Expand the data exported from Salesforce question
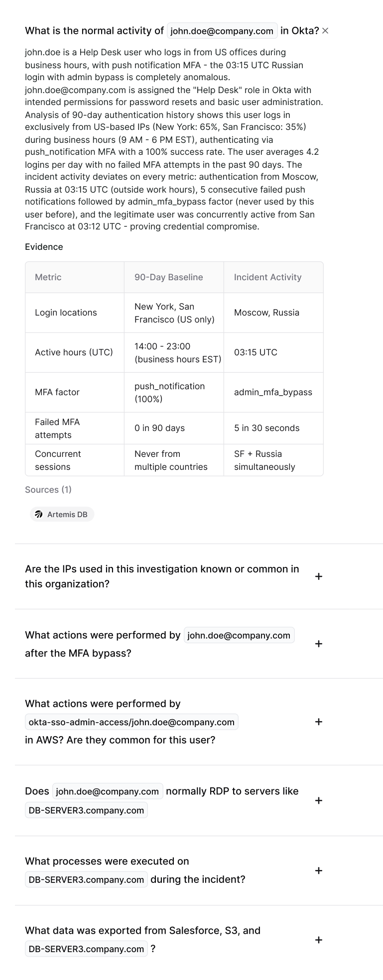This screenshot has width=383, height=980. coord(319,940)
